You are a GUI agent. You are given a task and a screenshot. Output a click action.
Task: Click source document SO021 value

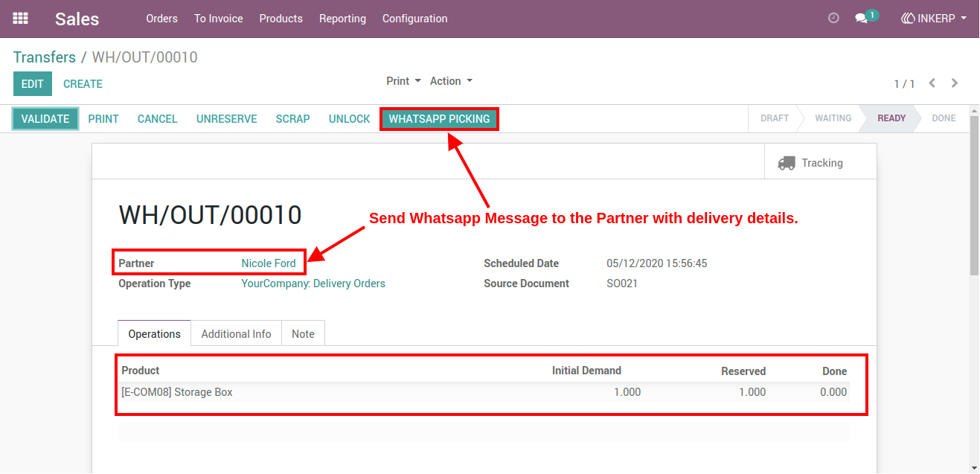click(x=622, y=284)
